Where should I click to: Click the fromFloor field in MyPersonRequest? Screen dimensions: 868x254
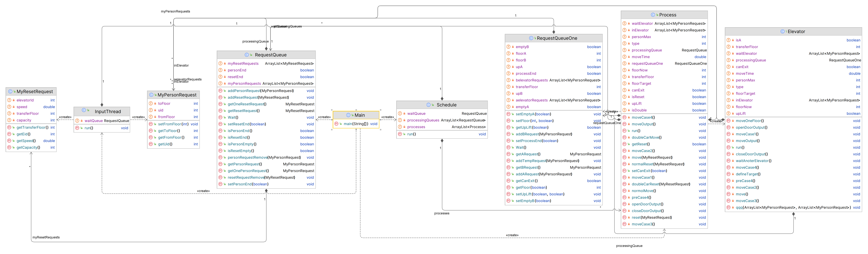174,117
